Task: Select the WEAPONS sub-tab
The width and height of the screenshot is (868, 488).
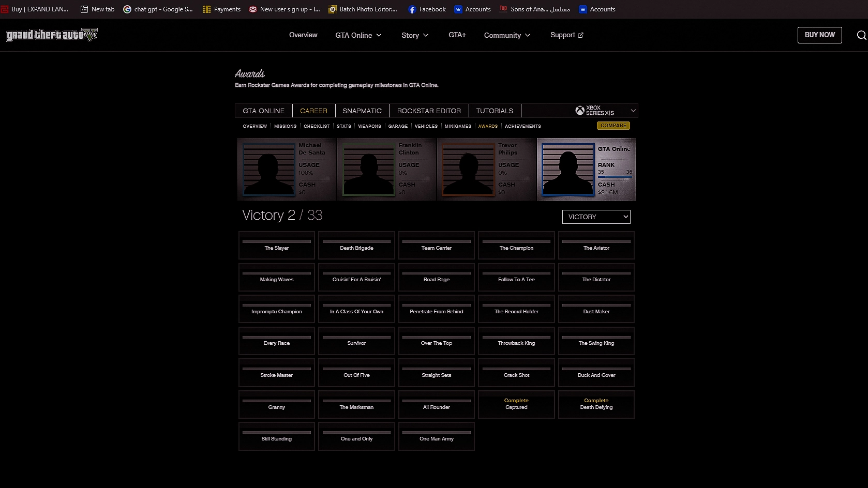Action: click(369, 126)
